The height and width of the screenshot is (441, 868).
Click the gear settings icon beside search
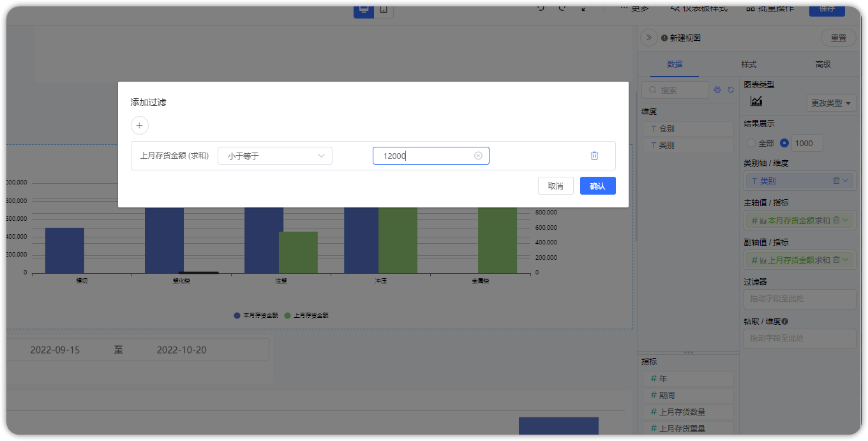pyautogui.click(x=717, y=90)
